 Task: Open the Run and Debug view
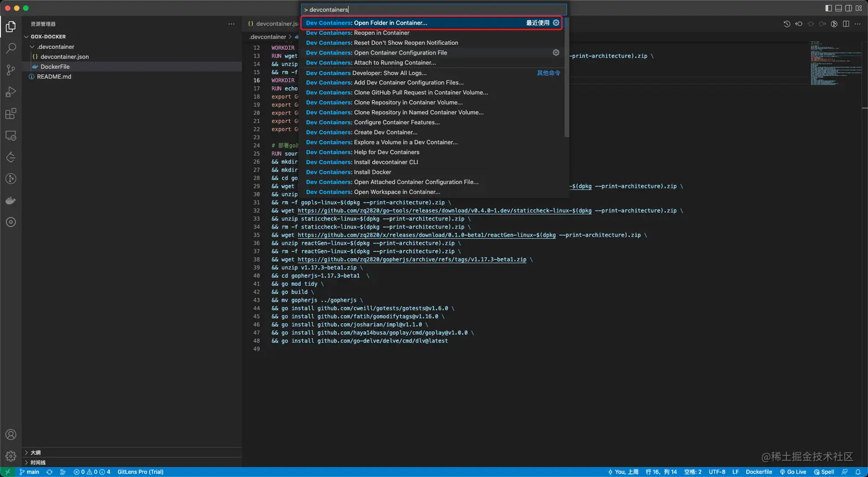pos(10,92)
